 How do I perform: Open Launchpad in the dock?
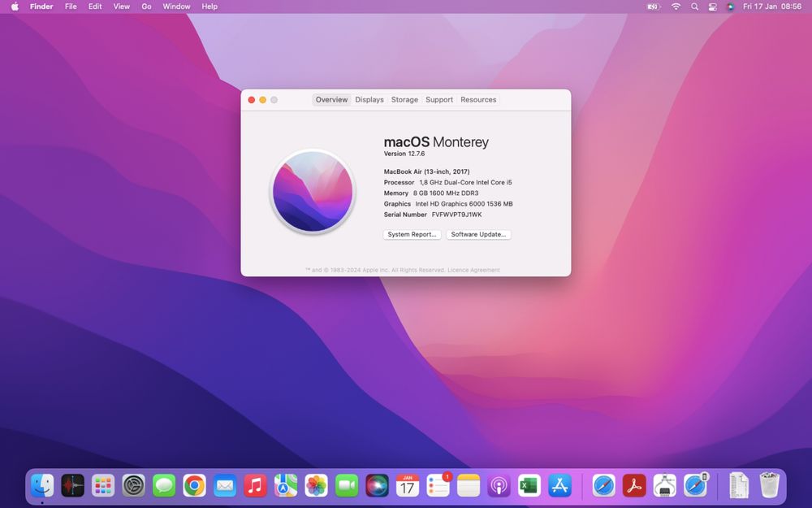pos(103,486)
